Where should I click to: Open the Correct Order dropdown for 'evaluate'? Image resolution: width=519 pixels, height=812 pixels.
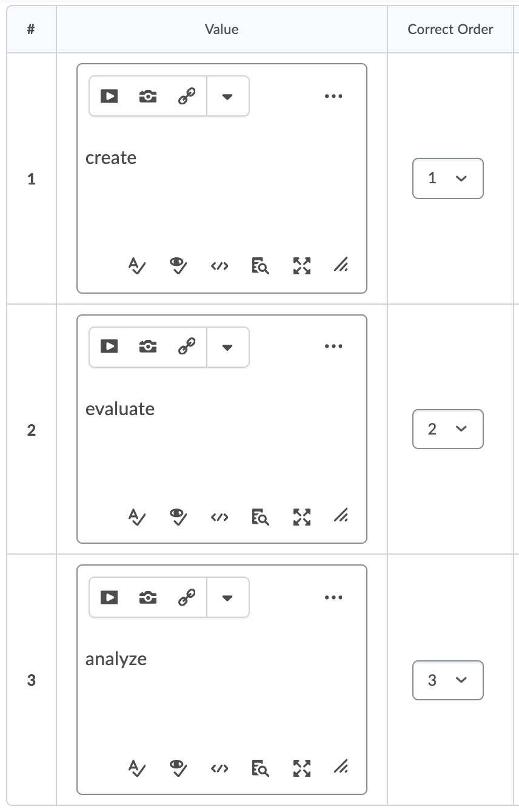point(448,429)
